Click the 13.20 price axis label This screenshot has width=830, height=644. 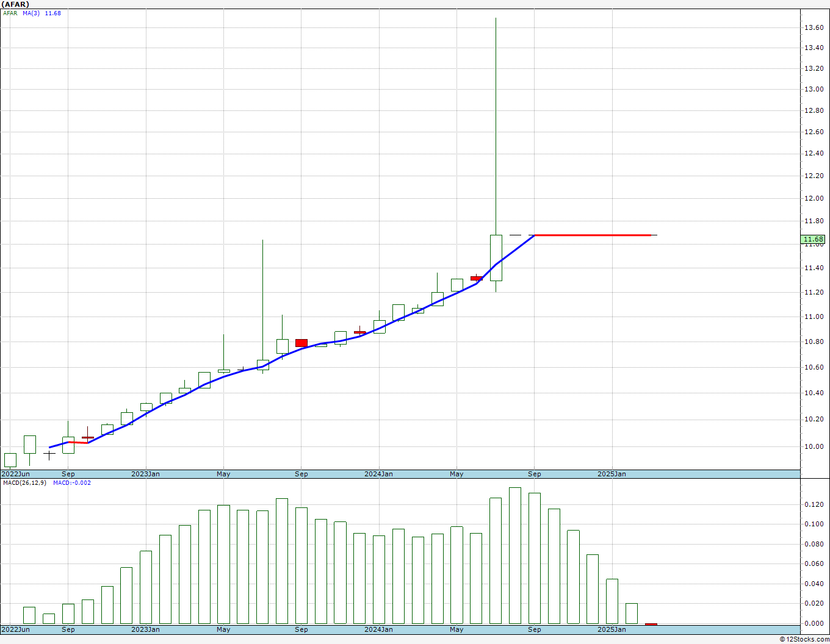point(814,68)
